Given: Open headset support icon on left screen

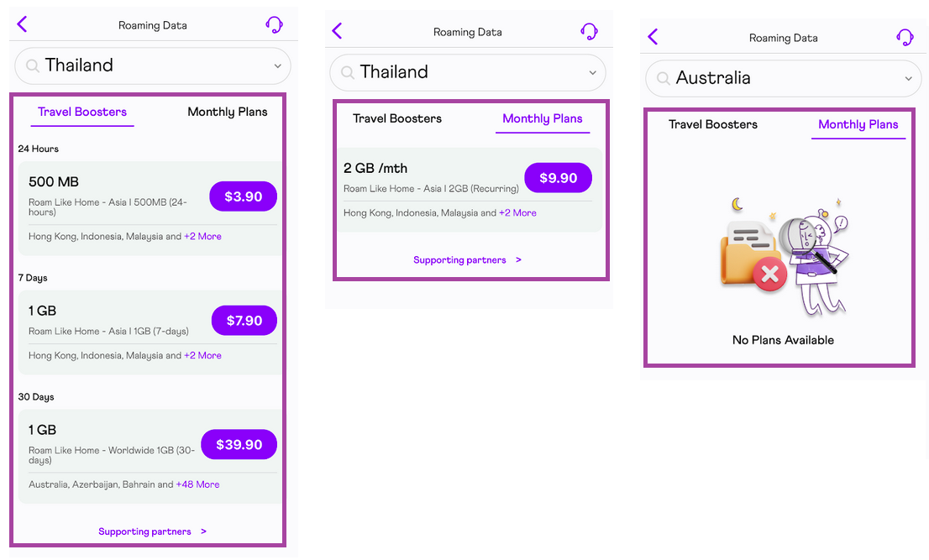Looking at the screenshot, I should [x=274, y=24].
